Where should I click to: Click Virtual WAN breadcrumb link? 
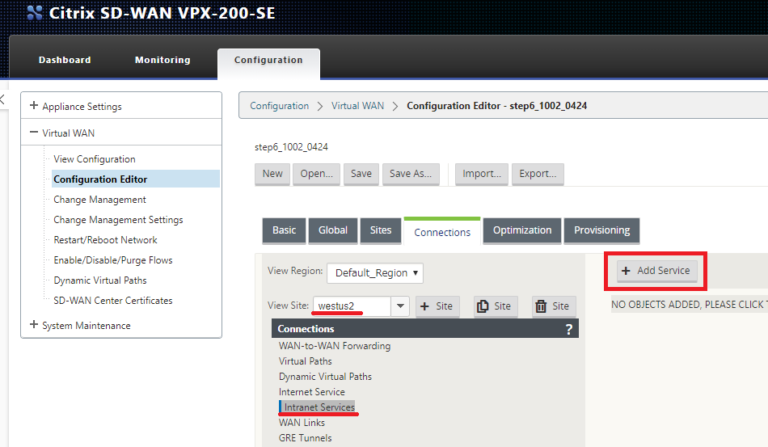[x=358, y=106]
